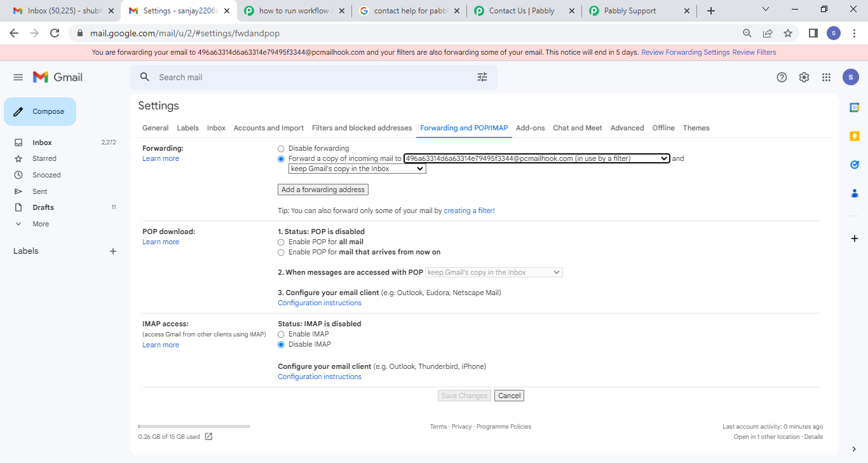Open Google account avatar in Gmail
Image resolution: width=868 pixels, height=463 pixels.
[851, 77]
